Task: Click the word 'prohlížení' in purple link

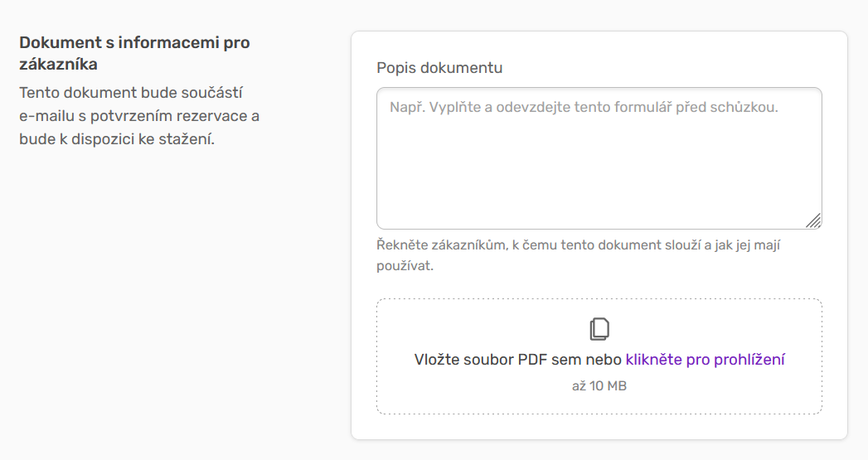Action: click(749, 360)
